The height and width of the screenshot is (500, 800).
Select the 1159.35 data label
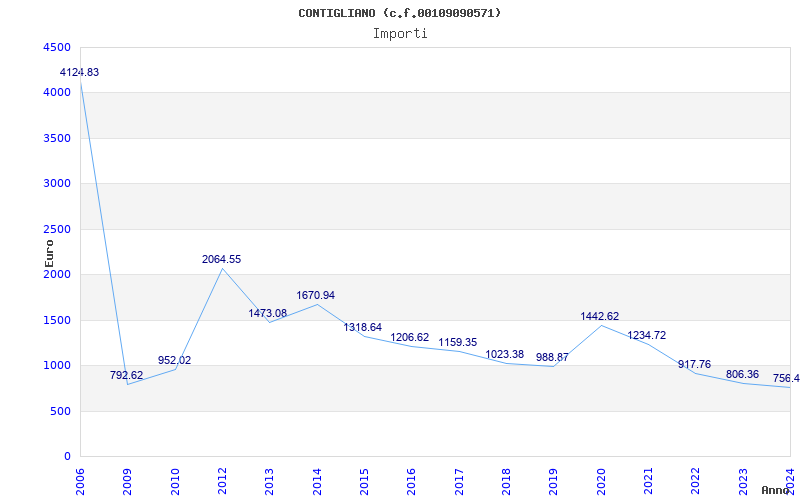point(458,342)
